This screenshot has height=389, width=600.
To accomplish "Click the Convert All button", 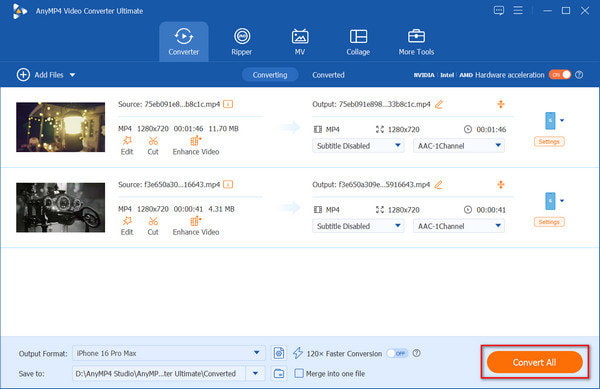I will (535, 362).
